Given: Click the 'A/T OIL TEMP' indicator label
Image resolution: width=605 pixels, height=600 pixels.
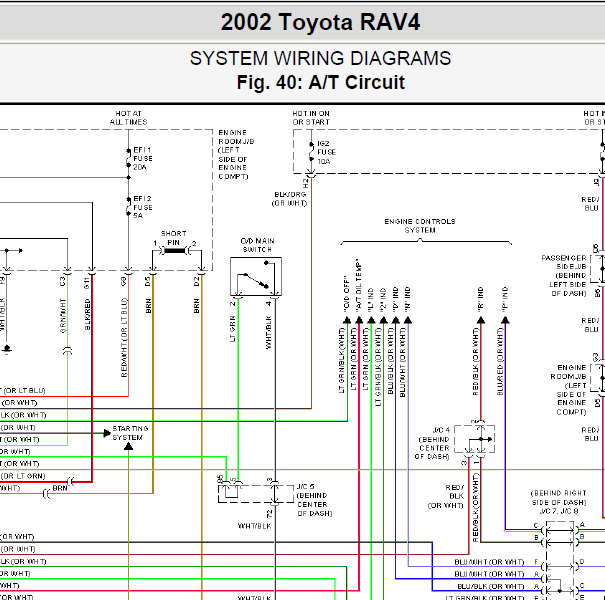Looking at the screenshot, I should click(x=358, y=286).
